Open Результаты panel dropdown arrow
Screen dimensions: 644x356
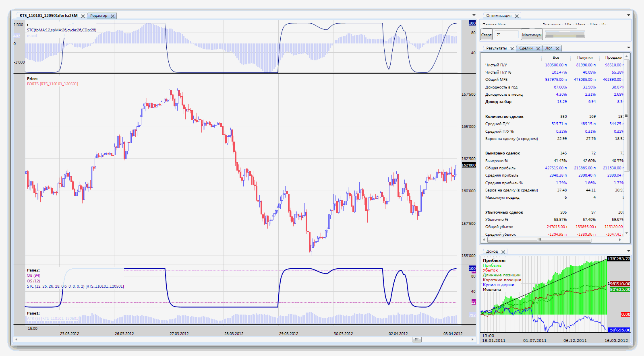(629, 47)
